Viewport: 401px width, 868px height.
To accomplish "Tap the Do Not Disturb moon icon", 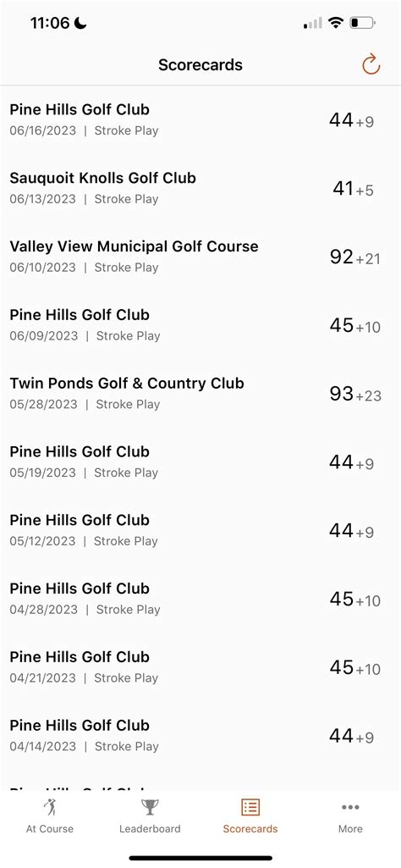I will [80, 23].
